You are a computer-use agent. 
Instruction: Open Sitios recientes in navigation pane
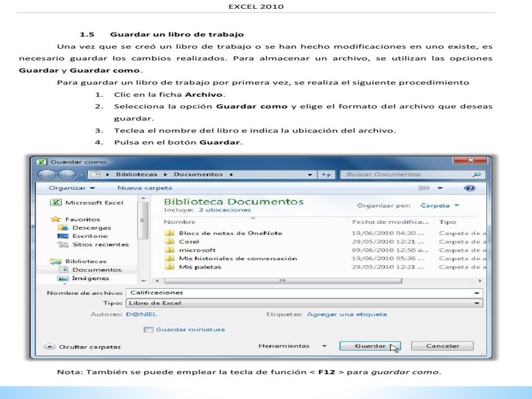tap(94, 244)
